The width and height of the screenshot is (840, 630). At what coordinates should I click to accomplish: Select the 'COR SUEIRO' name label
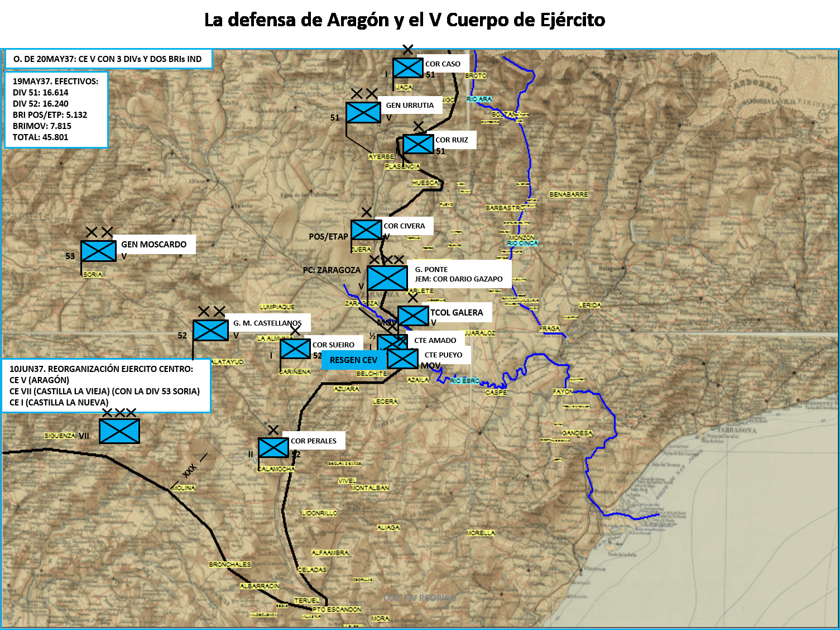pyautogui.click(x=334, y=345)
